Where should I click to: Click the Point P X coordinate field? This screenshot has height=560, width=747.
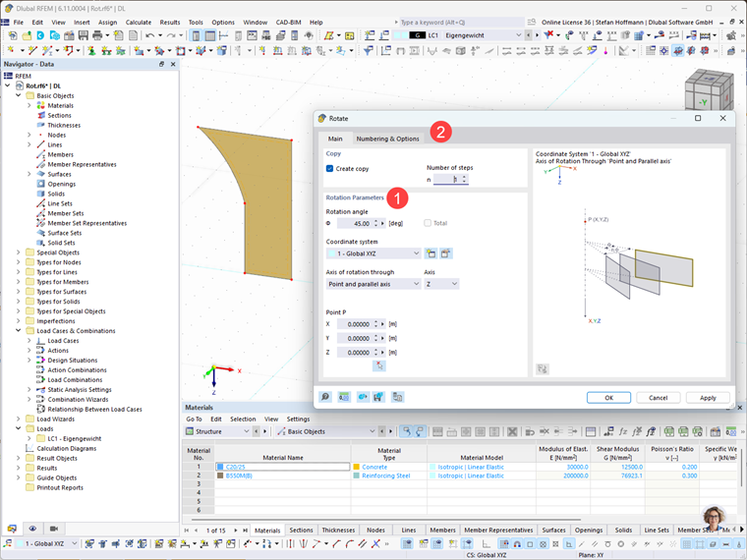tap(355, 324)
